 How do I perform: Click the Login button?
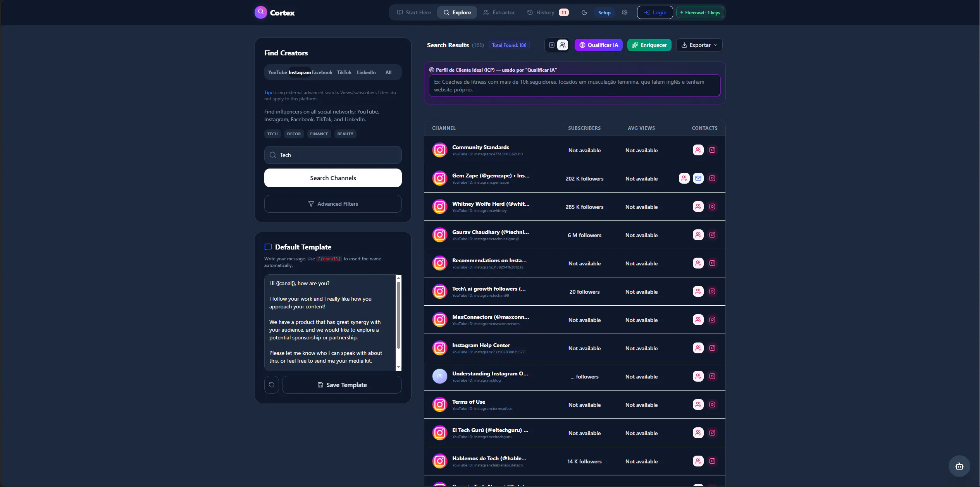click(655, 12)
